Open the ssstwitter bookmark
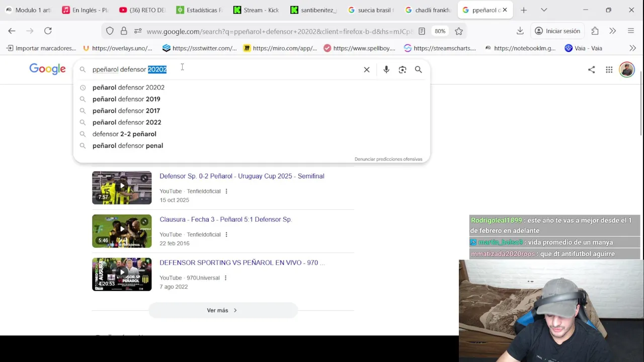644x362 pixels. (200, 48)
